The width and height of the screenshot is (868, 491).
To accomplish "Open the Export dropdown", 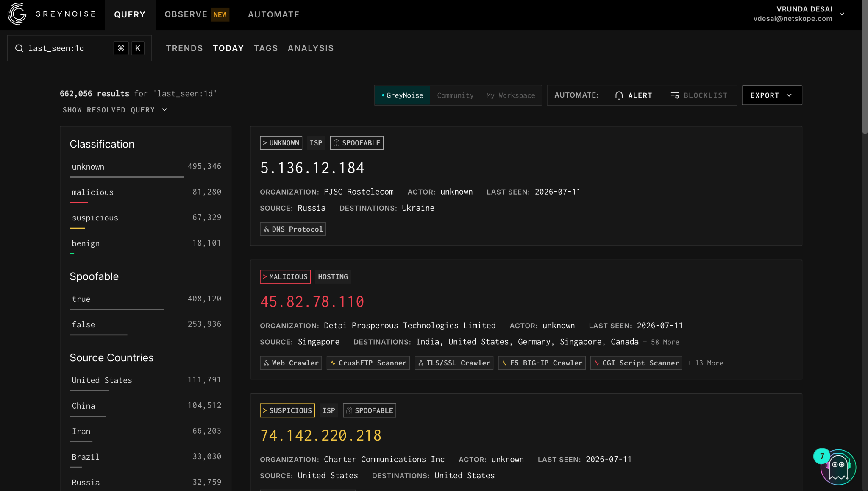I will coord(772,95).
